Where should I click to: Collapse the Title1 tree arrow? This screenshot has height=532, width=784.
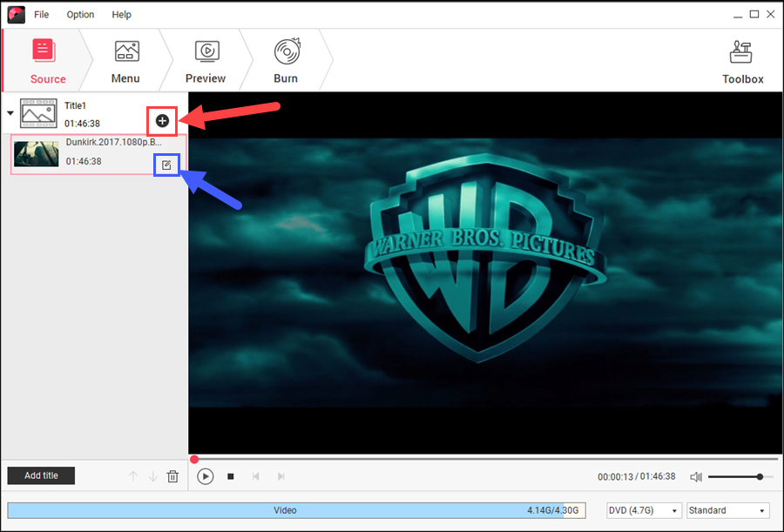10,113
